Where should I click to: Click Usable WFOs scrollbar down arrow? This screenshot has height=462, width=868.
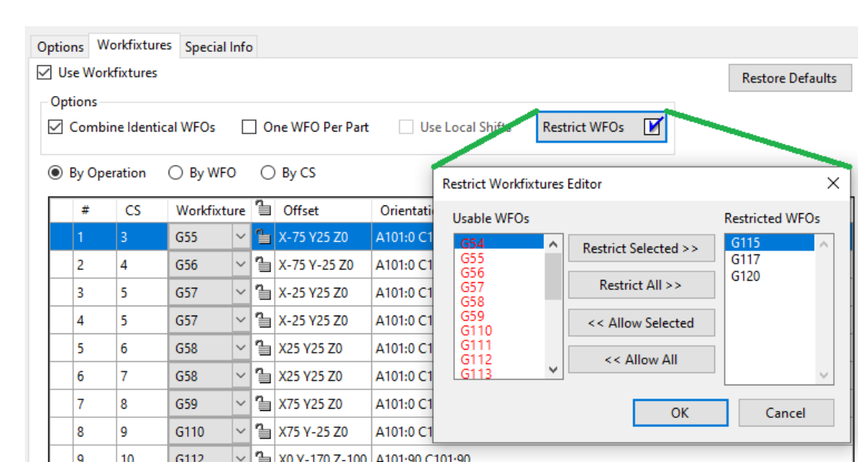554,370
